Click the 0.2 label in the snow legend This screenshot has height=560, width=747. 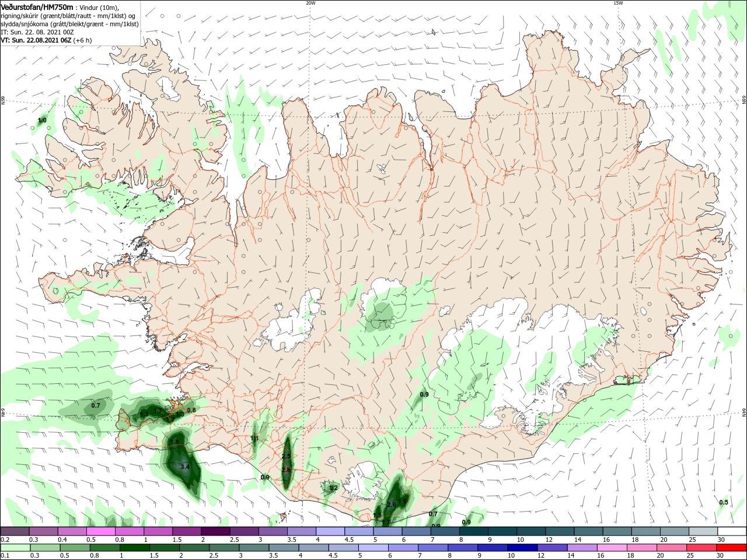[x=5, y=540]
